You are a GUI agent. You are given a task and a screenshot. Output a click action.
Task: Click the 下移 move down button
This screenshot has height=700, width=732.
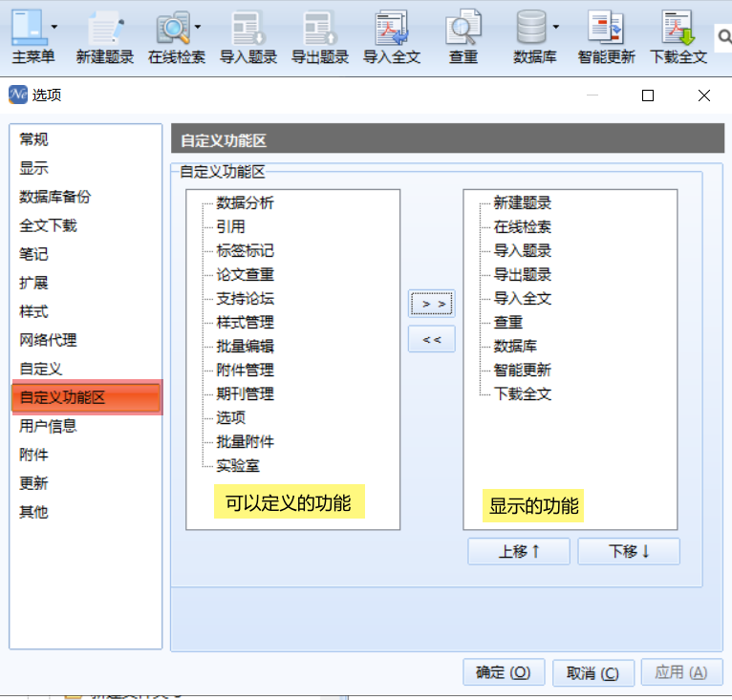(629, 552)
